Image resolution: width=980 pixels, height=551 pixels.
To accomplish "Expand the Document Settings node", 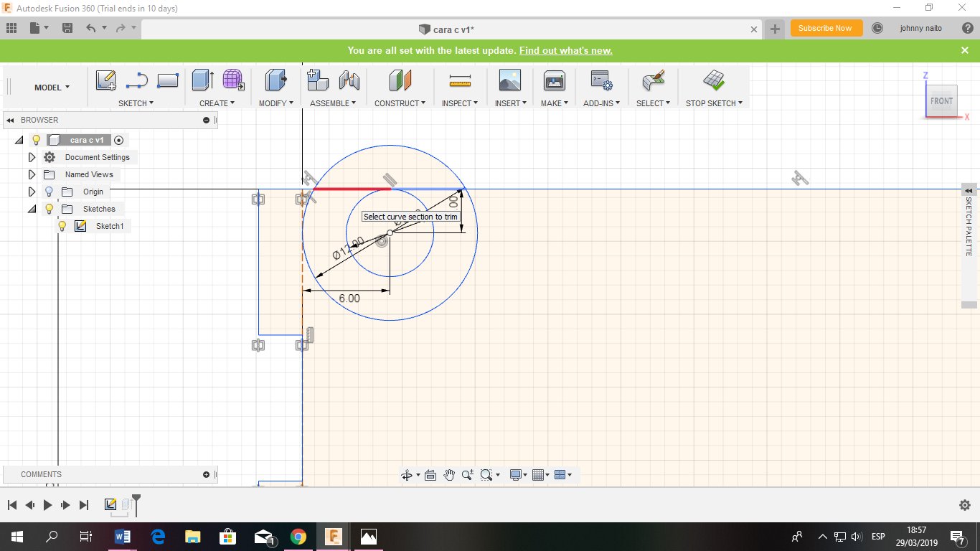I will click(32, 157).
